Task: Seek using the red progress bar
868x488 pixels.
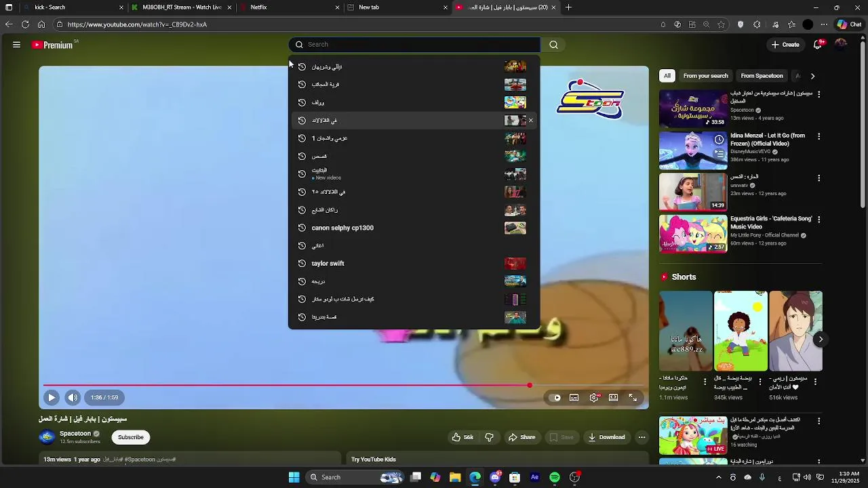Action: coord(343,386)
